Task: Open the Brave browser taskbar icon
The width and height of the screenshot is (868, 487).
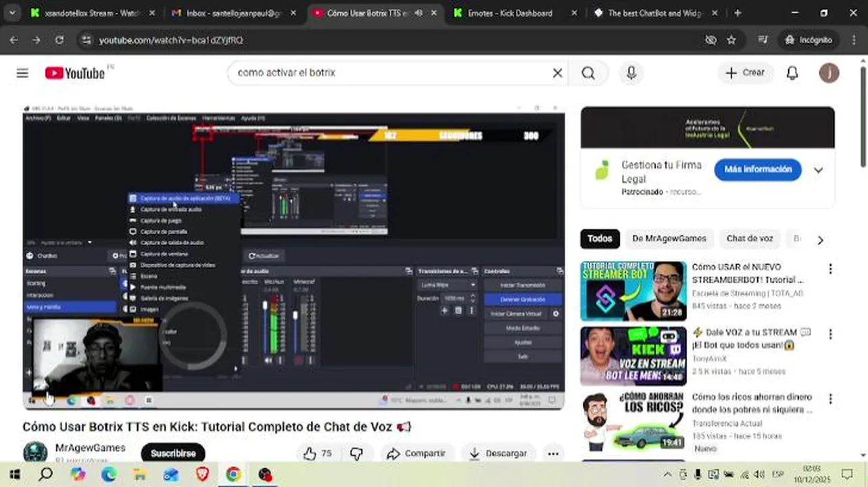Action: click(202, 474)
